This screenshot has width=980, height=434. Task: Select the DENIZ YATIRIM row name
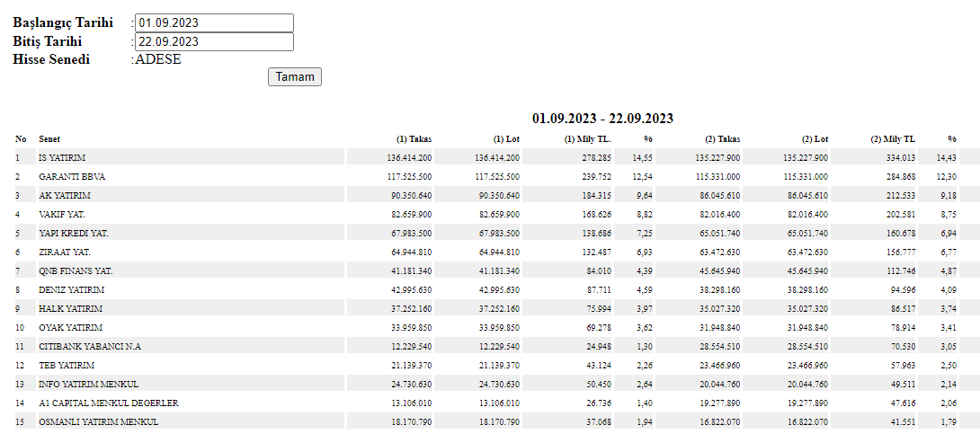[x=71, y=289]
